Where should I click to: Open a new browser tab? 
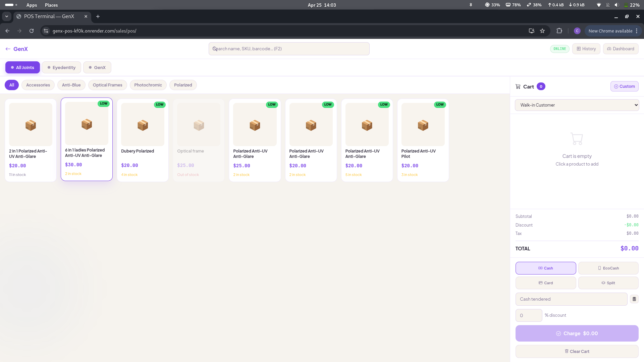coord(98,16)
